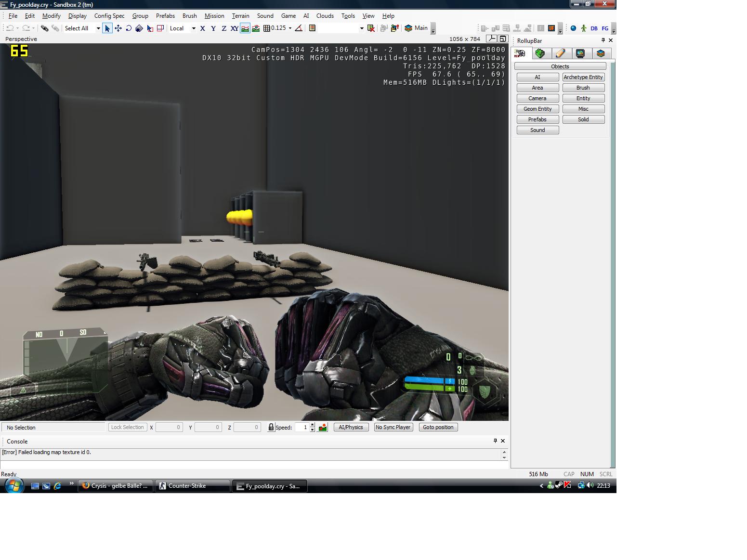Constrain movement to Z axis

pyautogui.click(x=224, y=28)
